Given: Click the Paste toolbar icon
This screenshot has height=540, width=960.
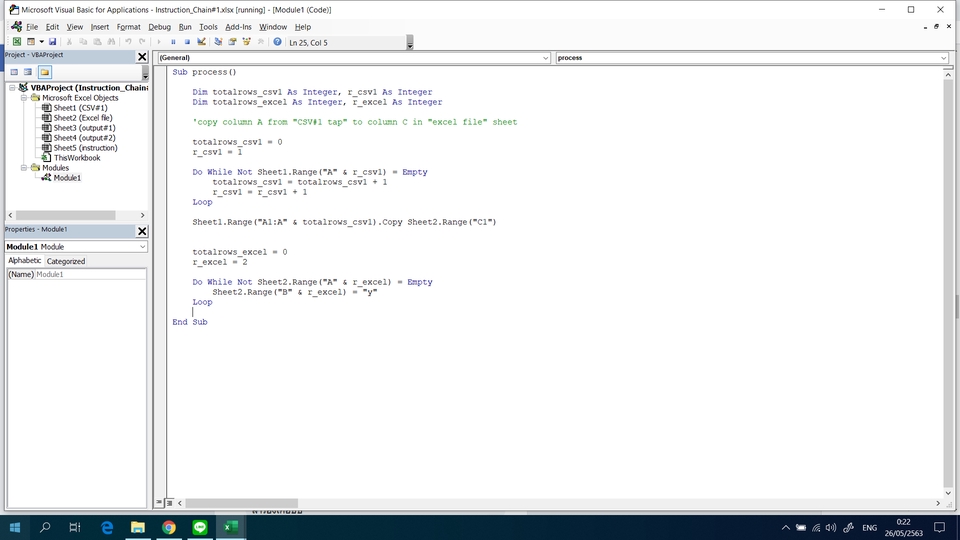Looking at the screenshot, I should point(97,42).
